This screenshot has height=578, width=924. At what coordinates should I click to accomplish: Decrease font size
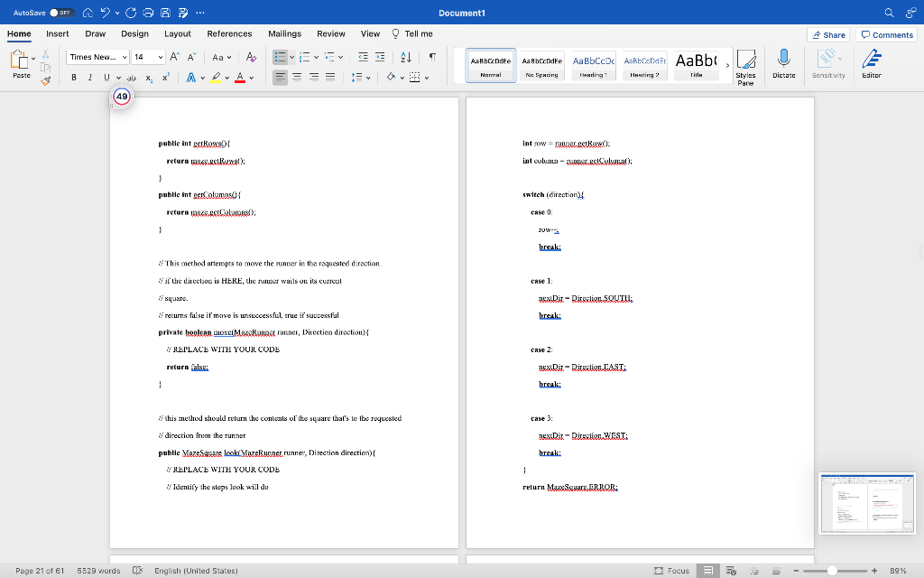[191, 57]
